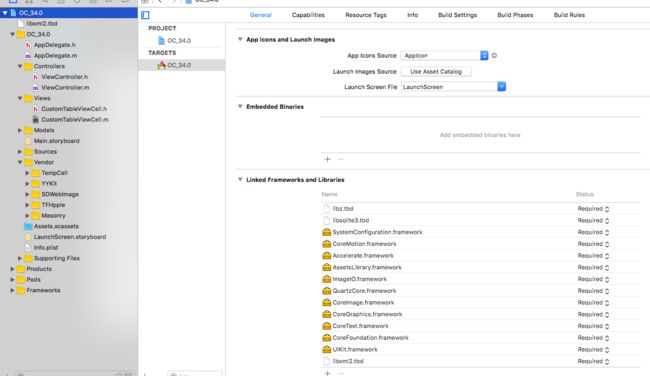Image resolution: width=650 pixels, height=376 pixels.
Task: Click the UIKit.framework toolbox icon
Action: pyautogui.click(x=327, y=349)
